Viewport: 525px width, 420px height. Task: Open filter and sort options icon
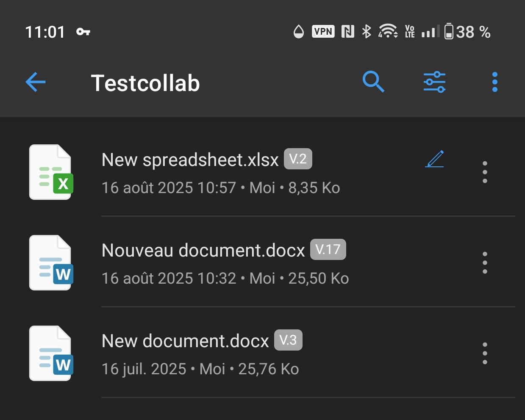point(434,82)
